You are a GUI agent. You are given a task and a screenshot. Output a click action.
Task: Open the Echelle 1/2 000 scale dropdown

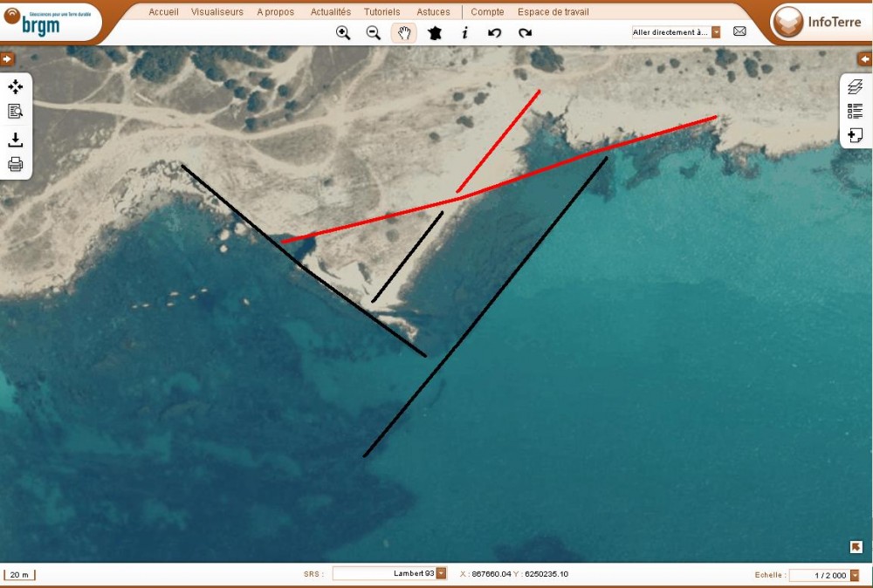854,575
